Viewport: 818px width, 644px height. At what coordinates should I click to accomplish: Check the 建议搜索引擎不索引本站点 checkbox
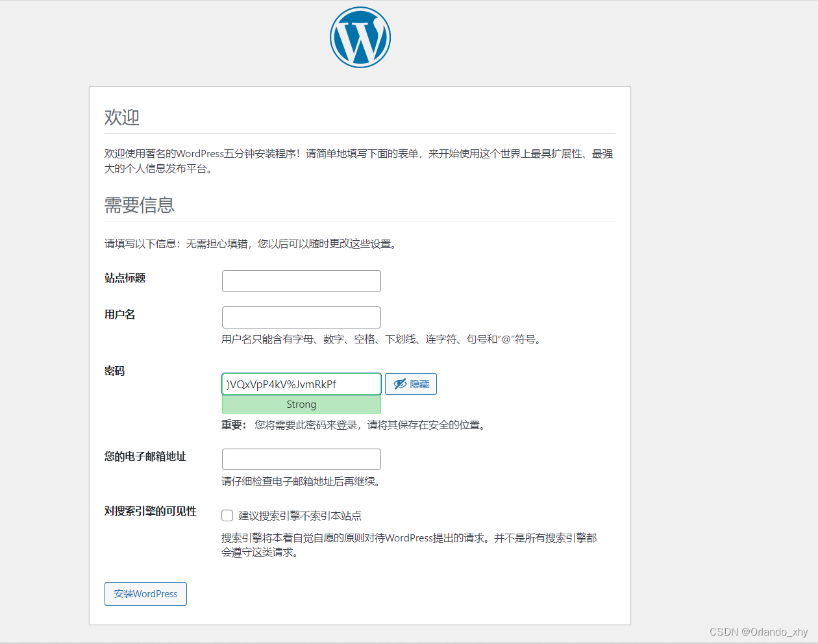[227, 515]
